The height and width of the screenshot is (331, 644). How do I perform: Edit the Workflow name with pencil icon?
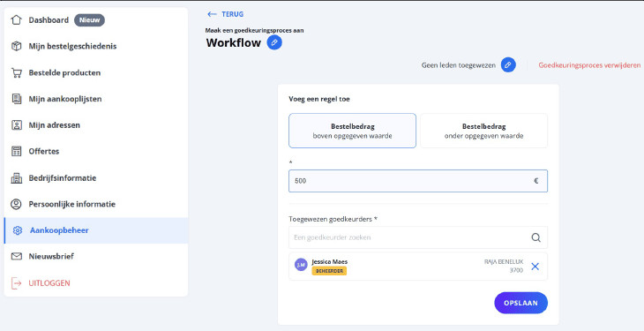coord(274,42)
